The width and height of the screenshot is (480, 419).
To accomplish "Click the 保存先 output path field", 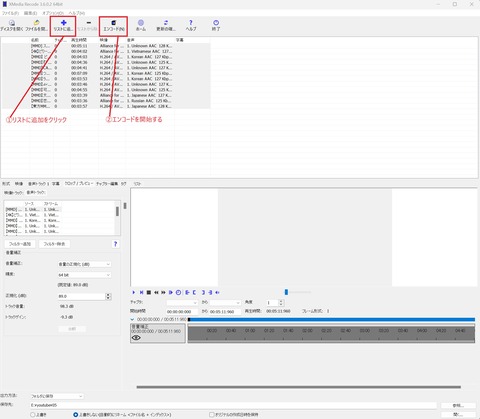I will [x=233, y=405].
